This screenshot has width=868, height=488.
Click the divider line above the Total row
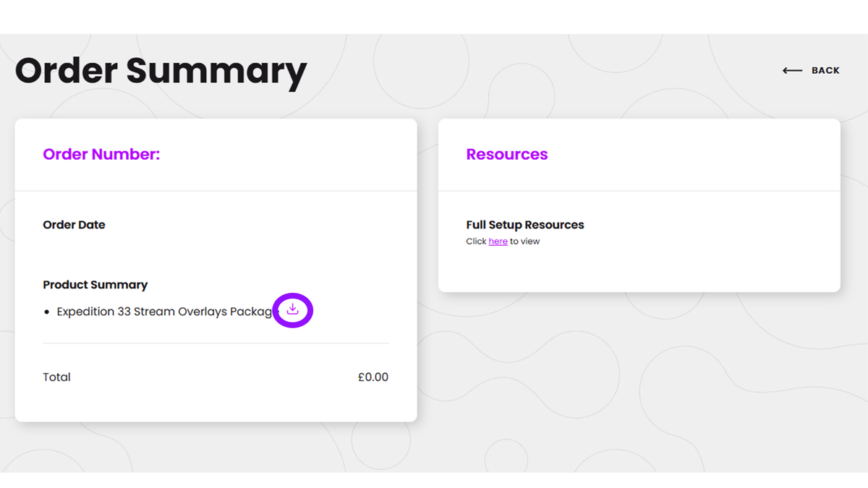tap(216, 343)
